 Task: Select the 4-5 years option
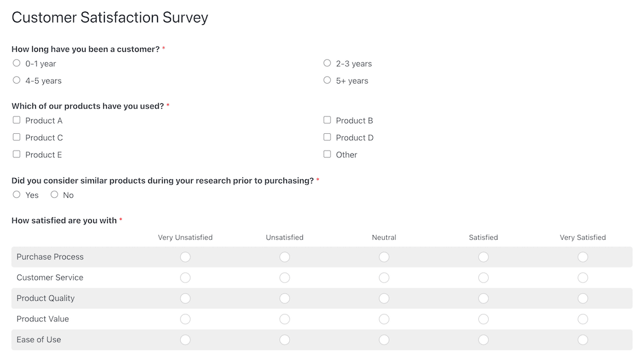point(16,80)
